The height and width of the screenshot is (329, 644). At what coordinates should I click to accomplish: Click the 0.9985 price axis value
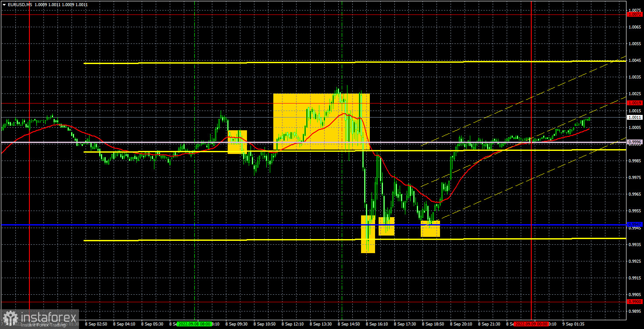(635, 161)
